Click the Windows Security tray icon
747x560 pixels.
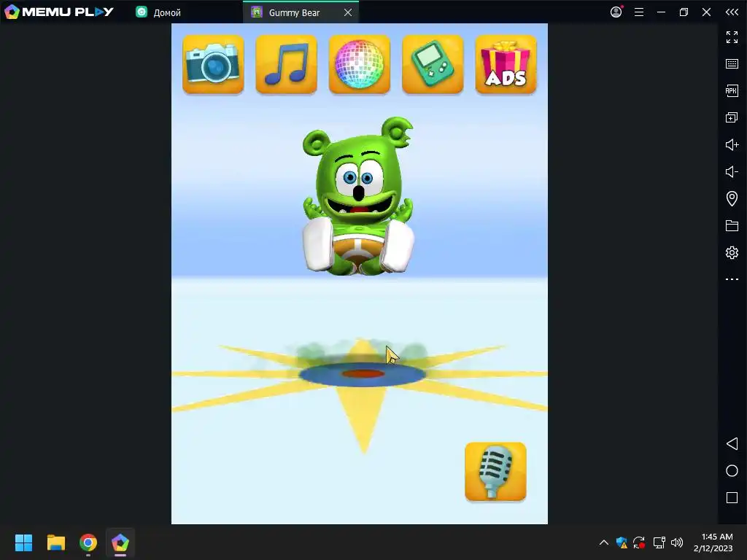point(622,542)
